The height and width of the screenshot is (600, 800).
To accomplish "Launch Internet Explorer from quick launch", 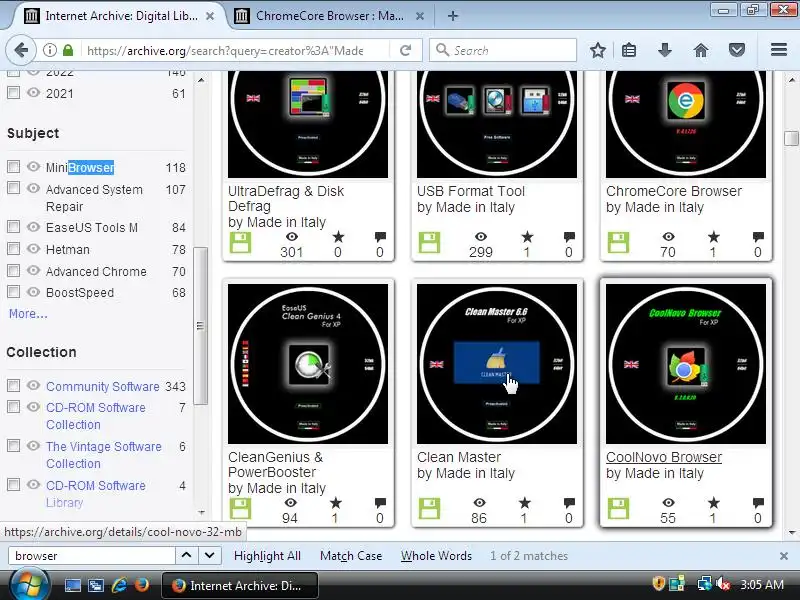I will point(119,585).
